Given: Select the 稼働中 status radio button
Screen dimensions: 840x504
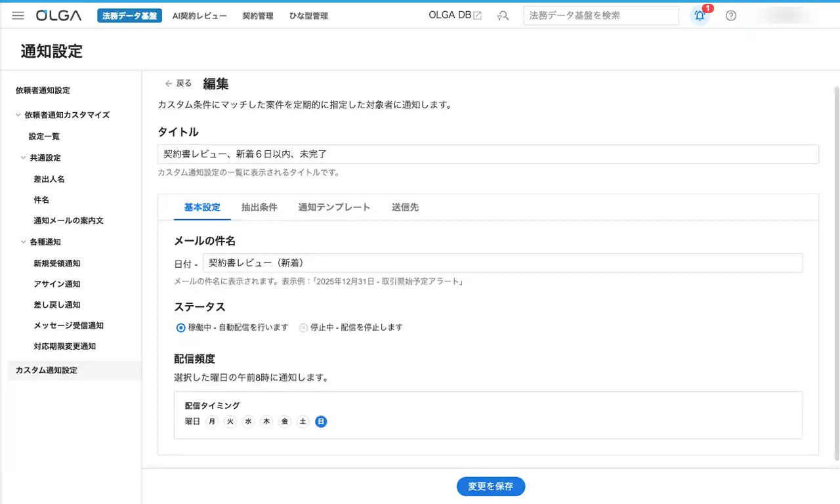Looking at the screenshot, I should (x=181, y=327).
